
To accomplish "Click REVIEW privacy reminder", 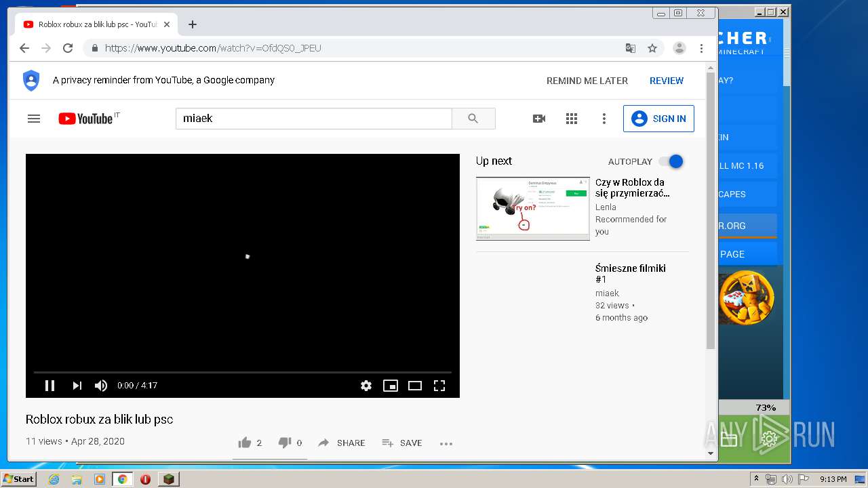I will (667, 81).
